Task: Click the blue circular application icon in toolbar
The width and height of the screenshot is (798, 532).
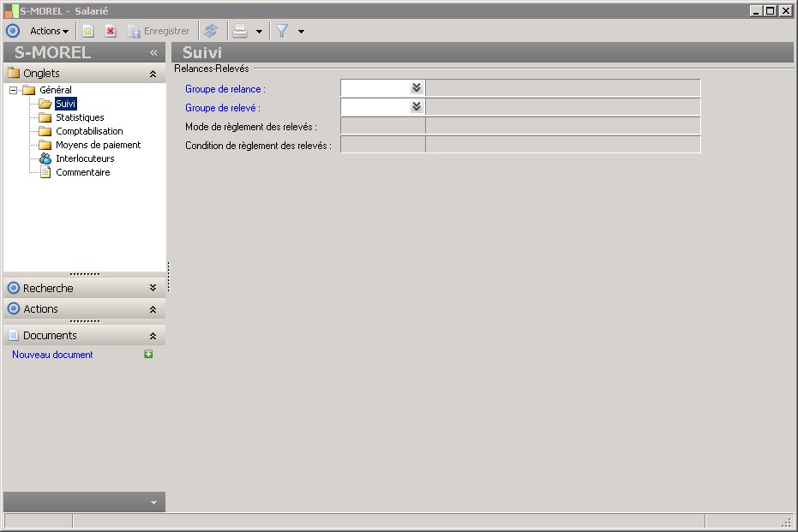Action: click(x=13, y=31)
